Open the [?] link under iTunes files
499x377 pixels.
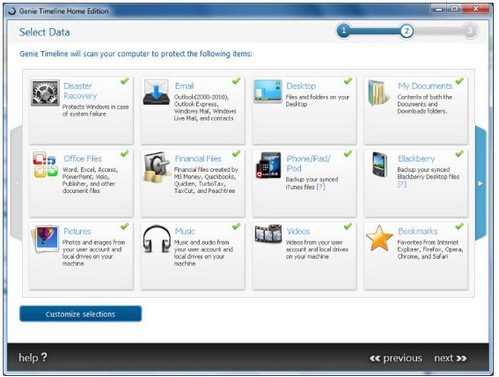tap(321, 187)
